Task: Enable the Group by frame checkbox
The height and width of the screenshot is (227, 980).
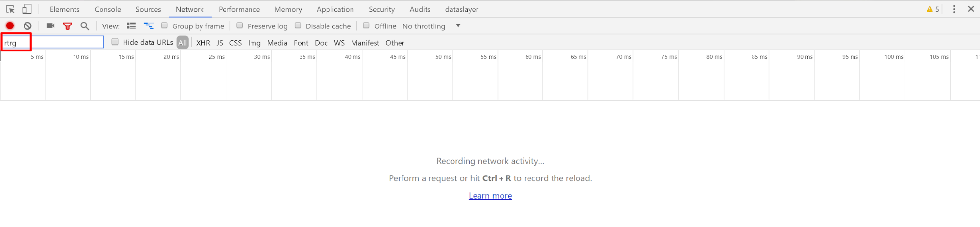Action: pos(165,25)
